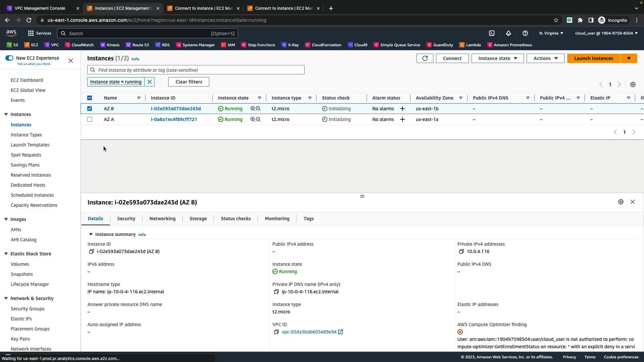The image size is (644, 362).
Task: Copy the private IPv4 address 10.0.4.116
Action: click(x=462, y=251)
